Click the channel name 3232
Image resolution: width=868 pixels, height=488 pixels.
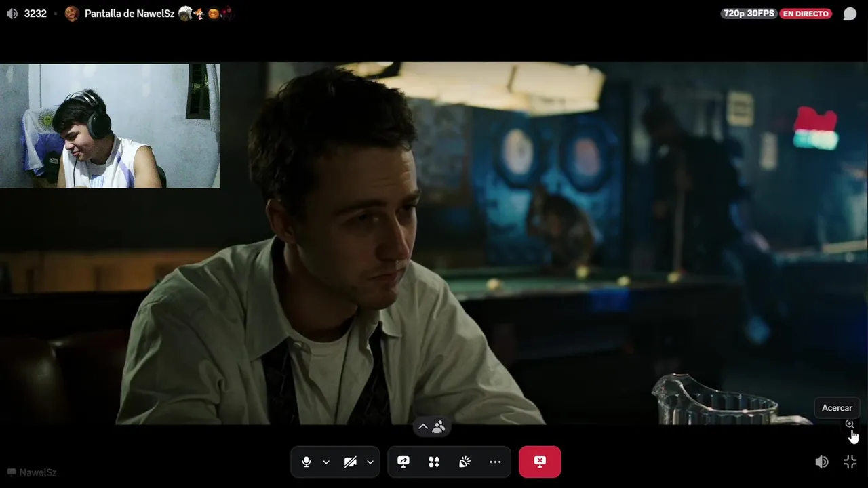pos(35,14)
